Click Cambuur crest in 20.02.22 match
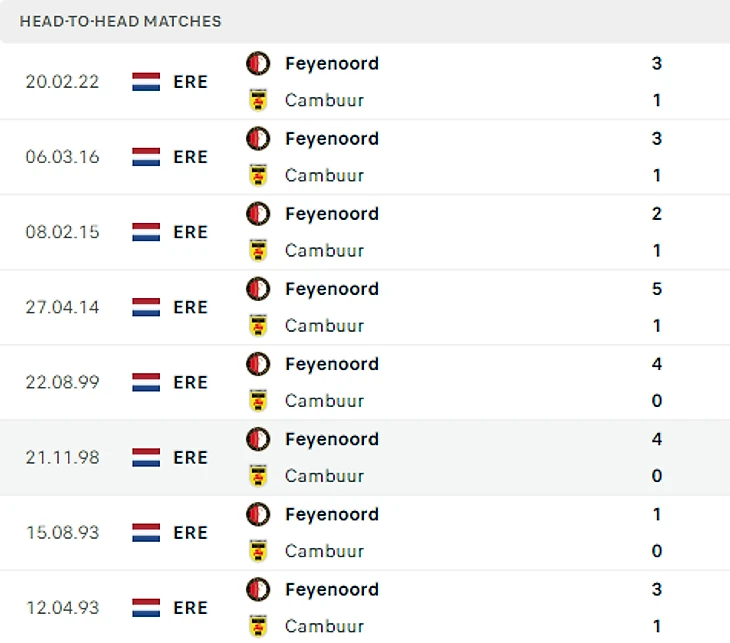730x643 pixels. coord(258,100)
